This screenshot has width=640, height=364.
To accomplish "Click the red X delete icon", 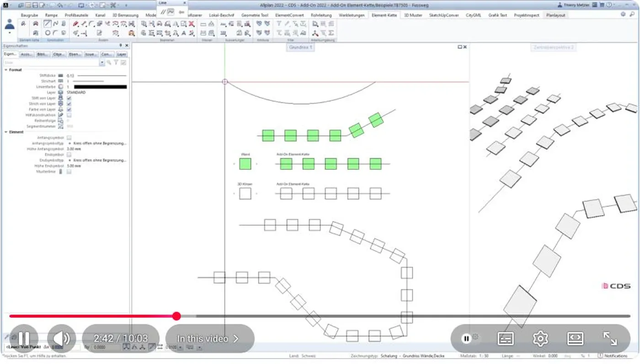I will tap(191, 24).
